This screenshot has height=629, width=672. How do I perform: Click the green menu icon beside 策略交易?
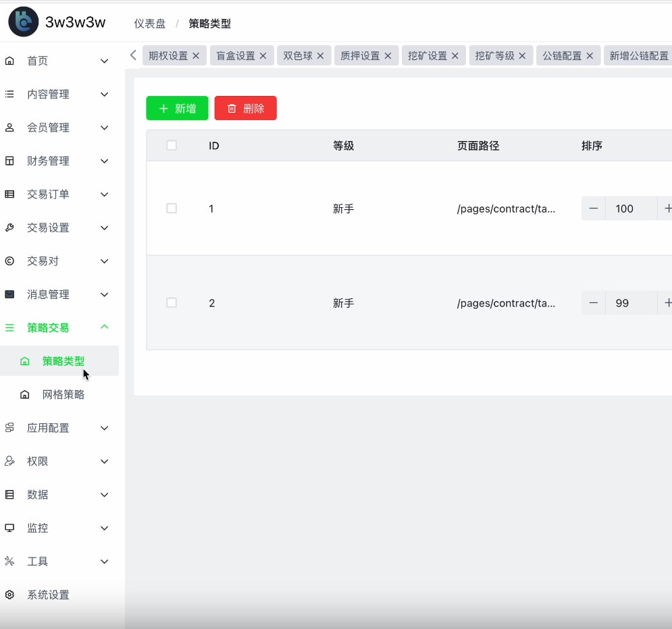pyautogui.click(x=9, y=328)
